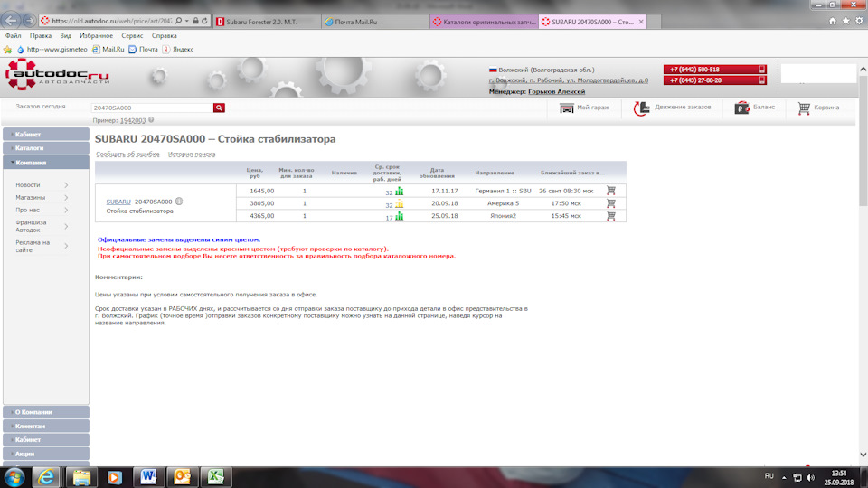The image size is (868, 488).
Task: Collapse Компания sidebar section
Action: pyautogui.click(x=46, y=163)
